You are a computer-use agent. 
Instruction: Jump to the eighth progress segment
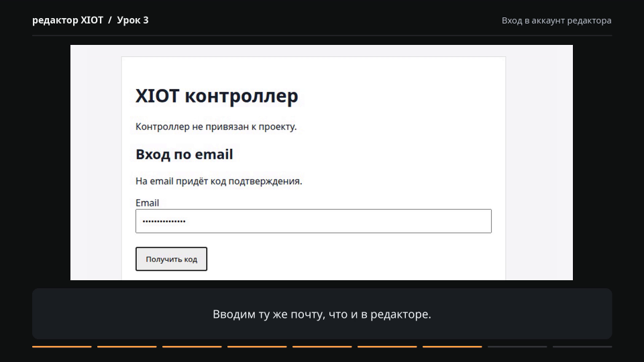tap(517, 347)
